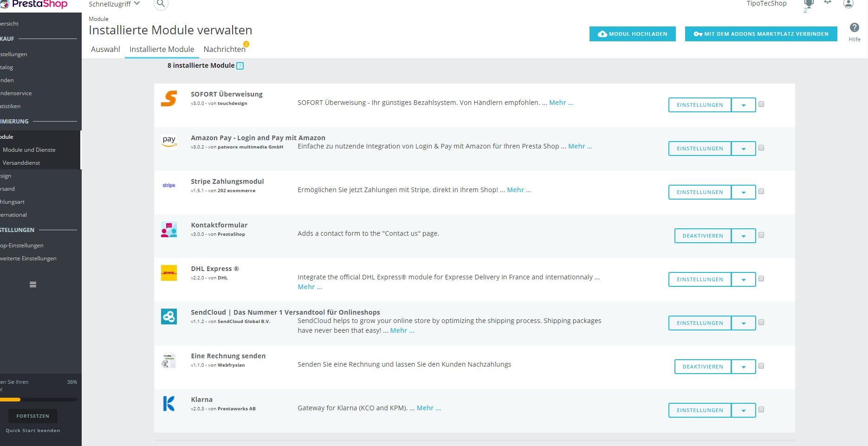Click the TipoTecShop shop name

pyautogui.click(x=767, y=4)
